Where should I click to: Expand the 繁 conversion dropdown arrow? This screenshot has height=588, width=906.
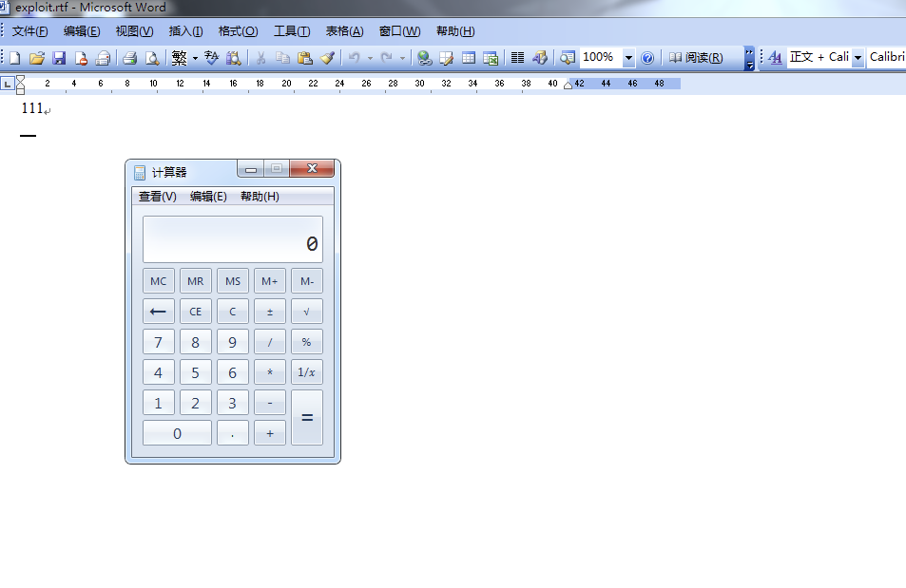click(195, 58)
